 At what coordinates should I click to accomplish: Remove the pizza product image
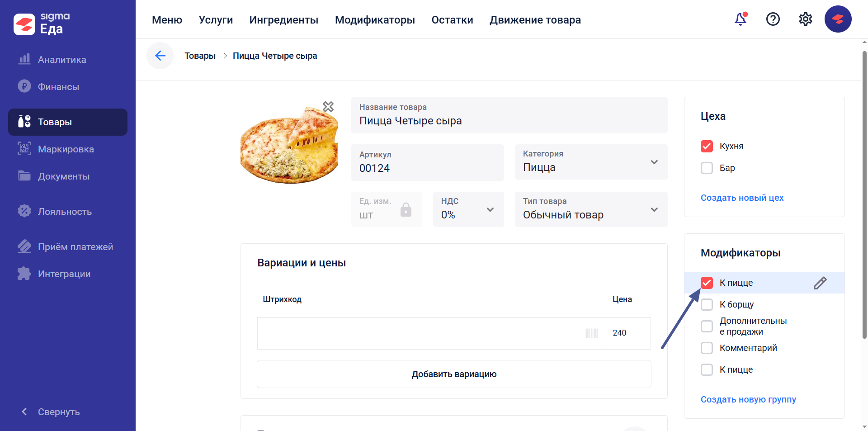328,107
